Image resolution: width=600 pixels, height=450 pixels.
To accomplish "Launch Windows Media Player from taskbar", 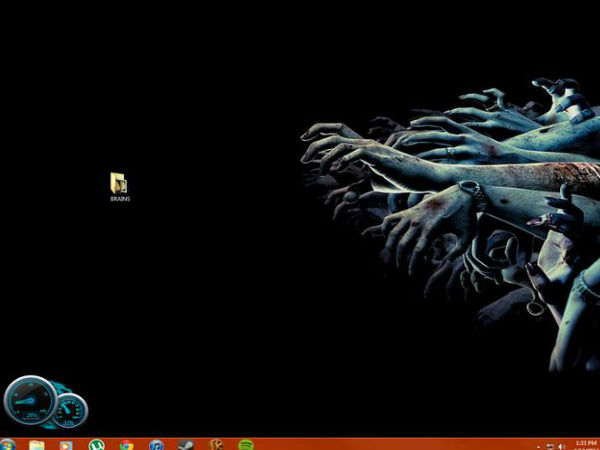I will (66, 444).
